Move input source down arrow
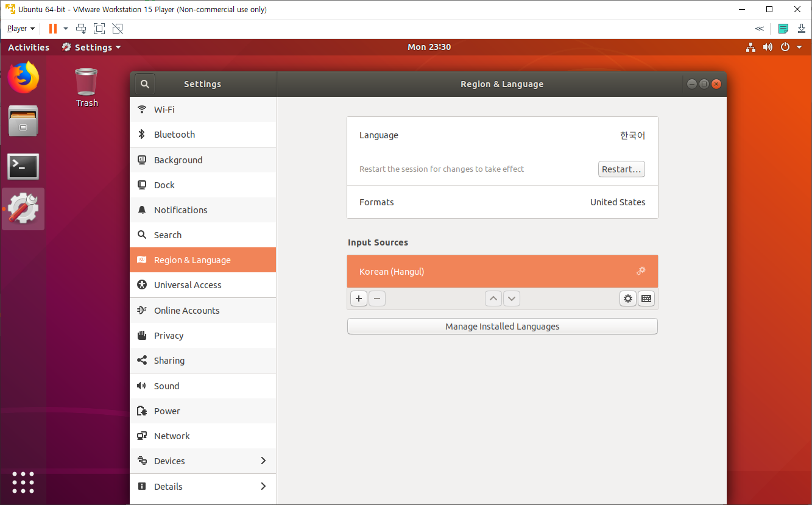 click(512, 298)
